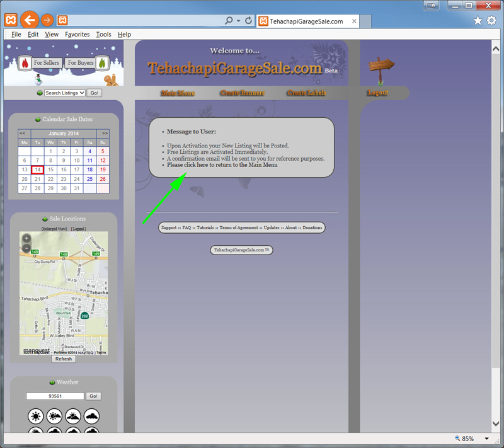Select the TehachapiGarageSale.com browser tab
The image size is (504, 448).
pos(307,21)
